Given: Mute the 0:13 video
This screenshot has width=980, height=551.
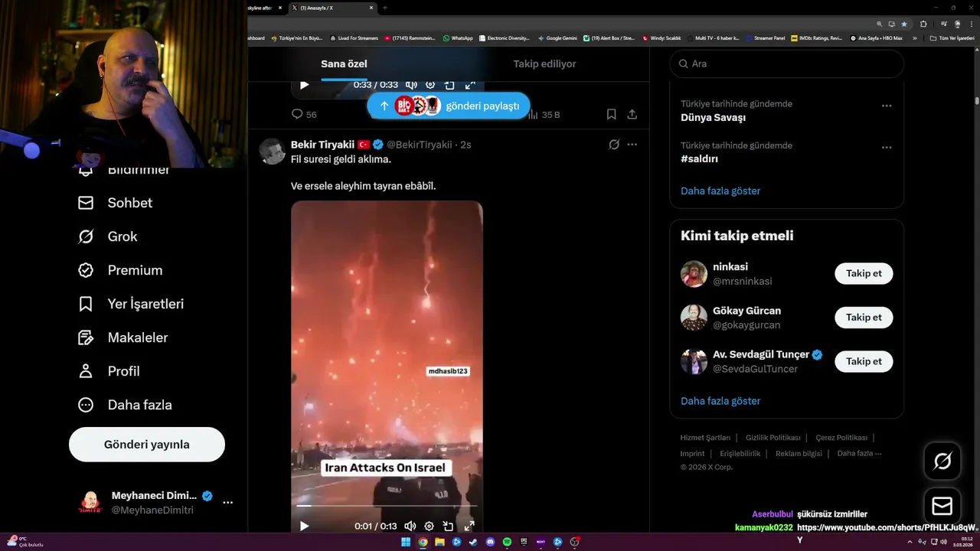Looking at the screenshot, I should pyautogui.click(x=410, y=526).
